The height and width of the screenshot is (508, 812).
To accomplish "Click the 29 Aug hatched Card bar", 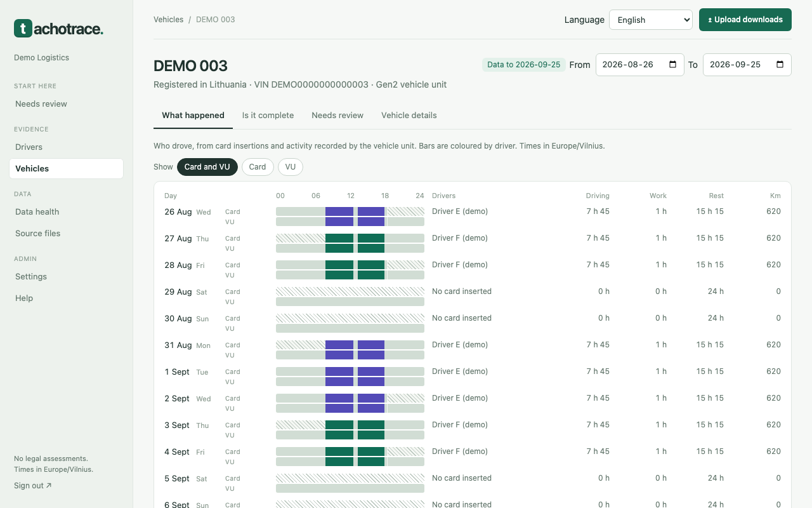I will [350, 291].
